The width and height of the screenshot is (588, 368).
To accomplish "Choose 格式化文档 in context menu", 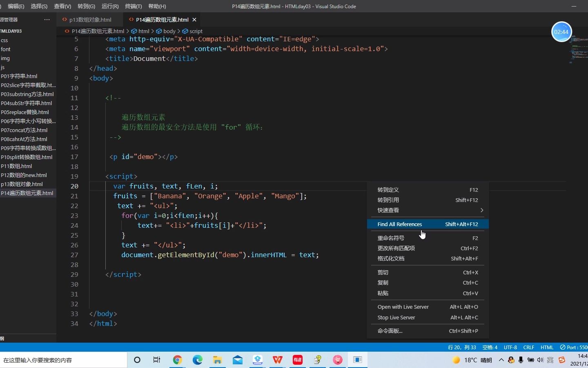I will coord(428,258).
